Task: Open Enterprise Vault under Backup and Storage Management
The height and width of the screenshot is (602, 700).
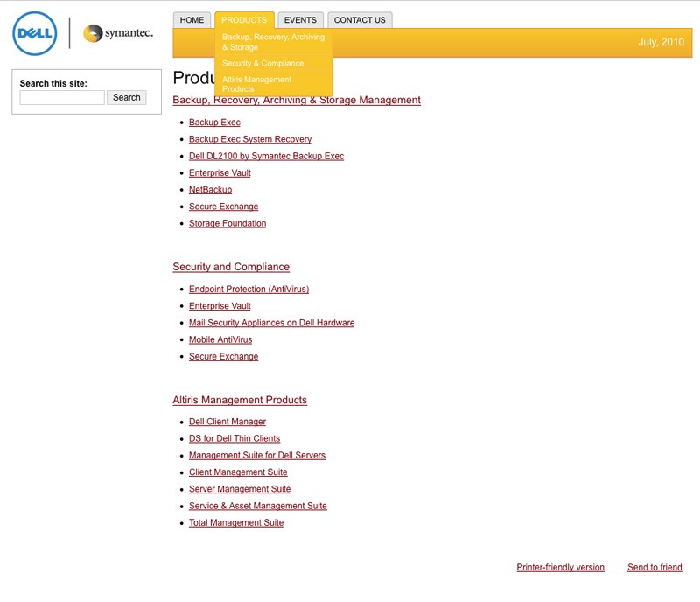Action: [x=220, y=173]
